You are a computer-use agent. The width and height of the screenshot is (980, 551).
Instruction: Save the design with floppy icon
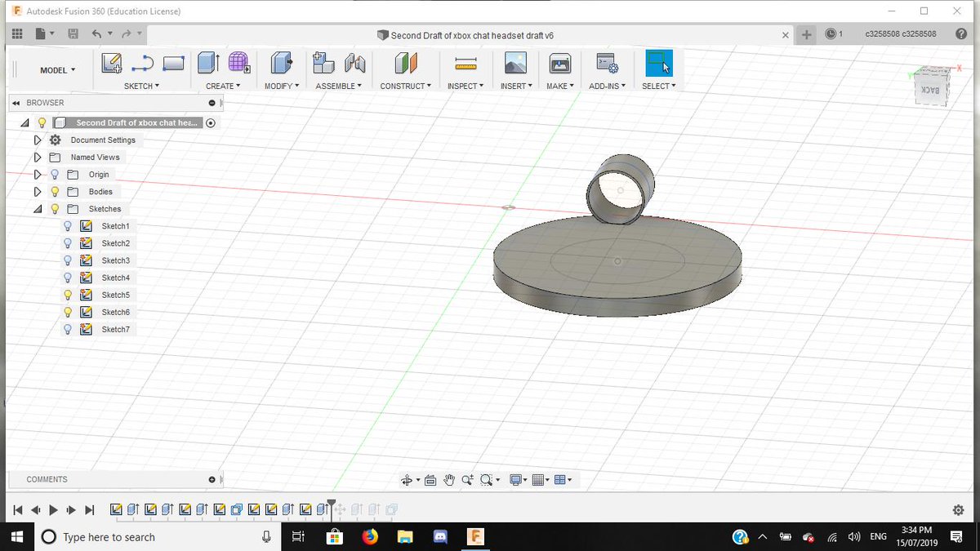click(73, 34)
